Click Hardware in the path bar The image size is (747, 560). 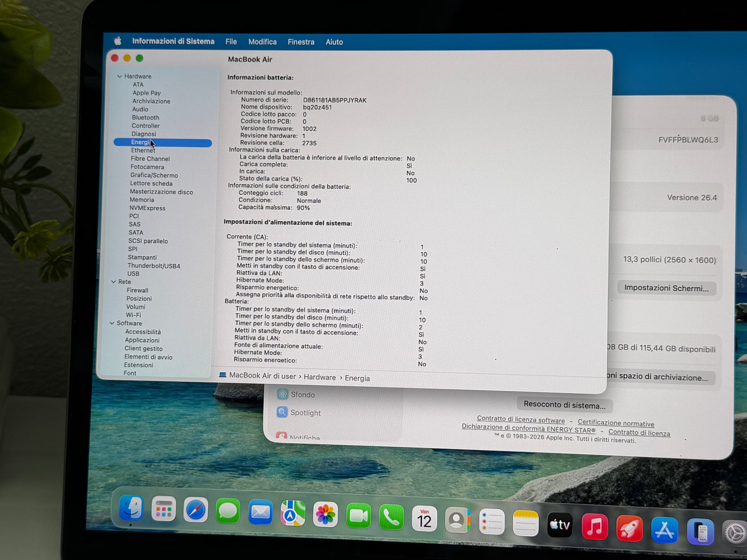319,377
